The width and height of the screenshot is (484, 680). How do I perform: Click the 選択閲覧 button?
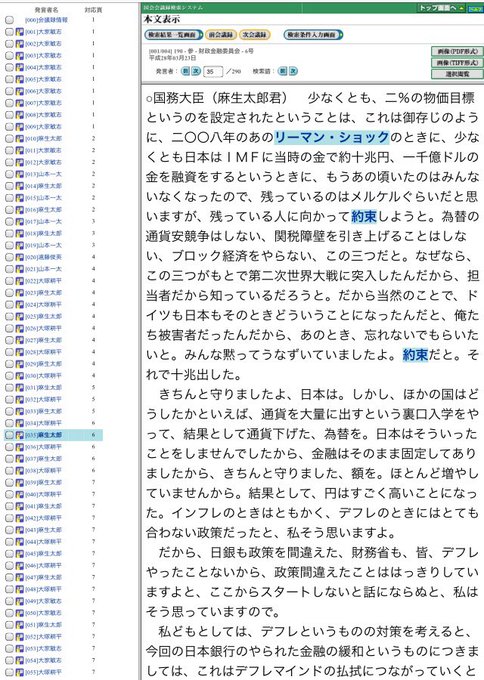coord(457,74)
